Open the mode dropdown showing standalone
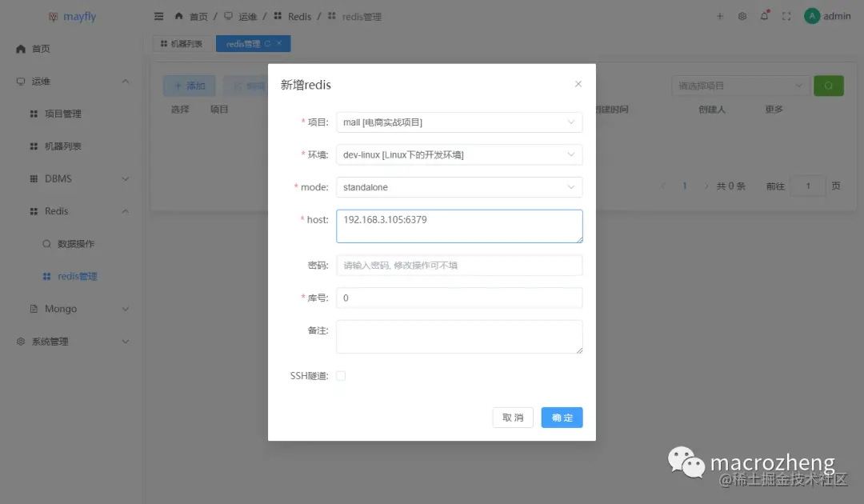This screenshot has width=864, height=504. coord(459,187)
